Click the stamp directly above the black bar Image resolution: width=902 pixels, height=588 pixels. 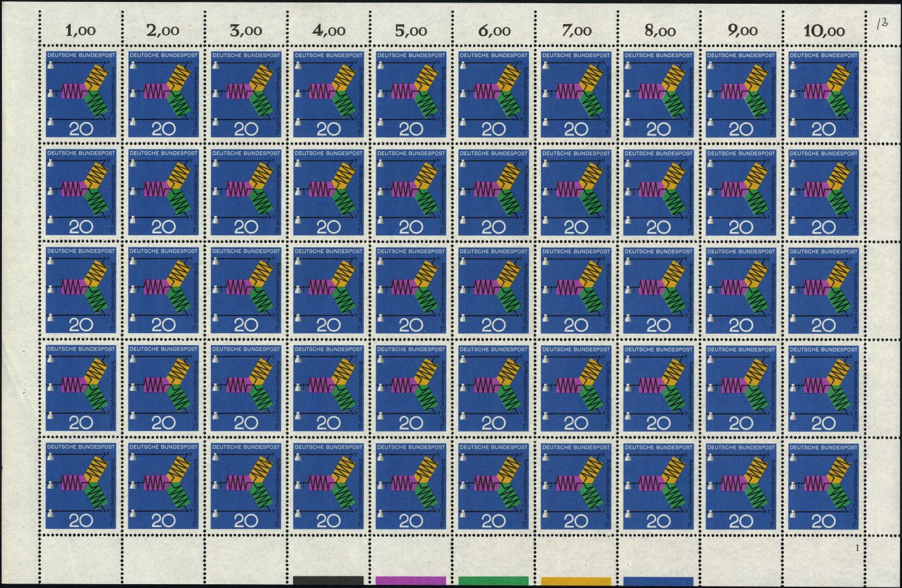[x=328, y=487]
